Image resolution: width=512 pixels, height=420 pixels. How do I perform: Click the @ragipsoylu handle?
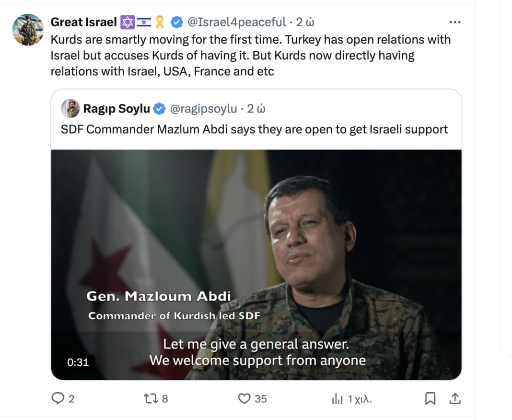pos(203,109)
